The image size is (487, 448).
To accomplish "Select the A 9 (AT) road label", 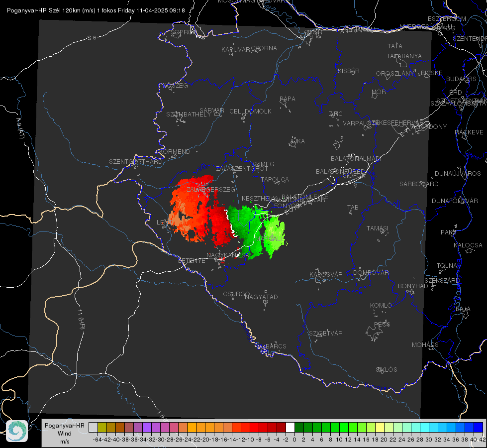I will 20,128.
